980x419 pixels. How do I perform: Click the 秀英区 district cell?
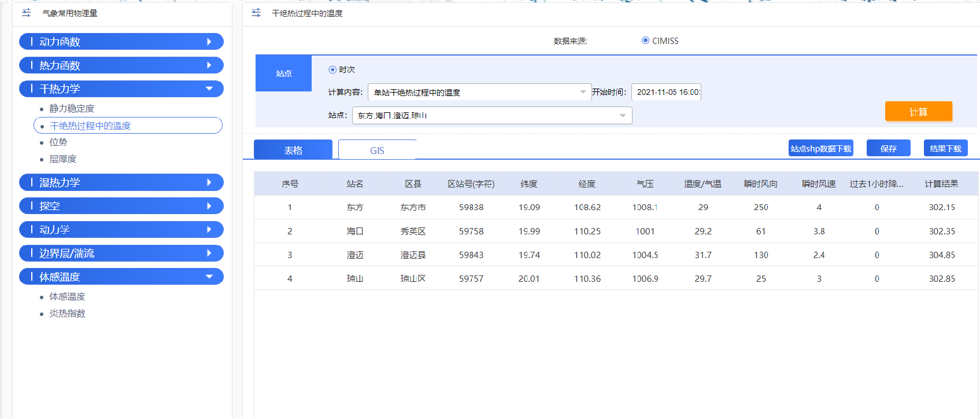click(x=413, y=231)
